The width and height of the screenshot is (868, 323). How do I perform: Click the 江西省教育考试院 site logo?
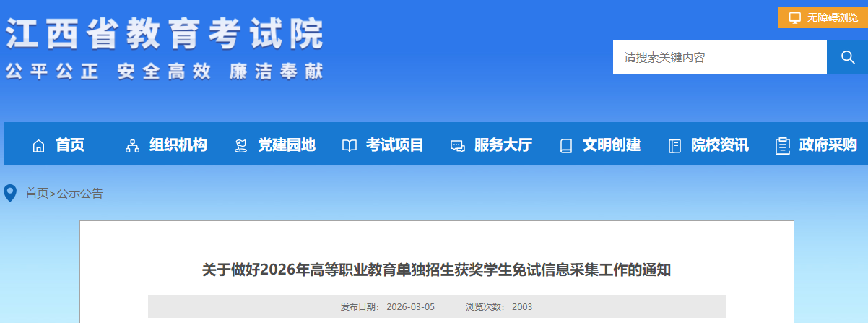click(x=165, y=35)
